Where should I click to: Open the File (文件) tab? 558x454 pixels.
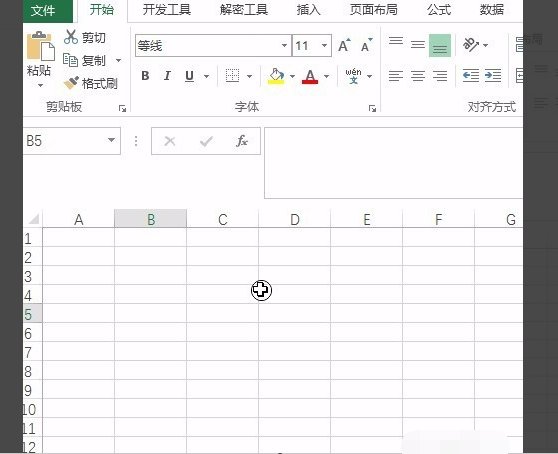point(48,10)
